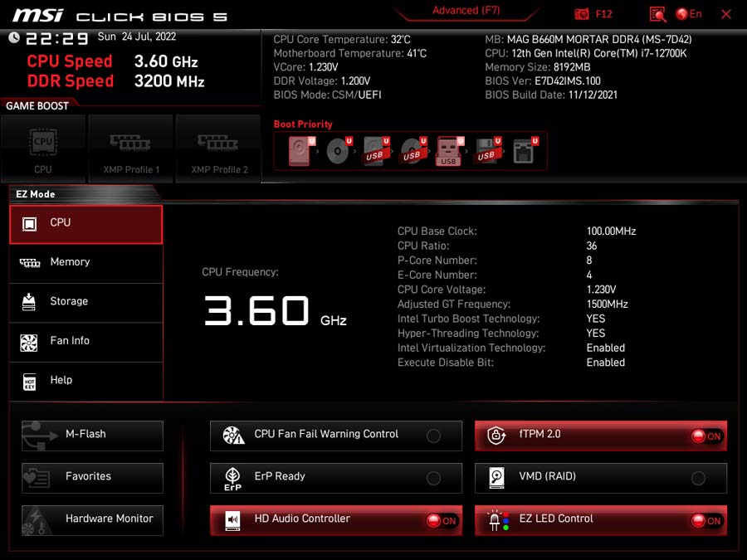Click the Intel Virtualization Technology Enabled value
This screenshot has width=747, height=560.
pos(606,348)
